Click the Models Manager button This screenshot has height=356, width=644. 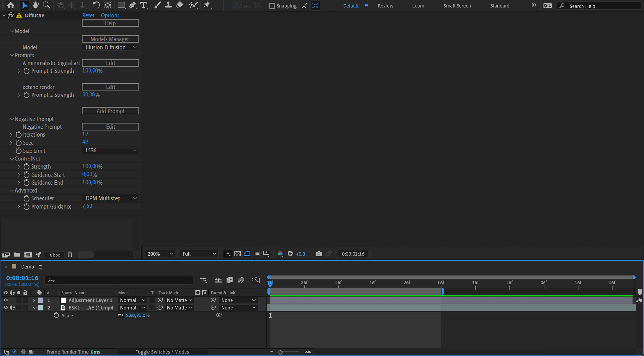pyautogui.click(x=110, y=39)
